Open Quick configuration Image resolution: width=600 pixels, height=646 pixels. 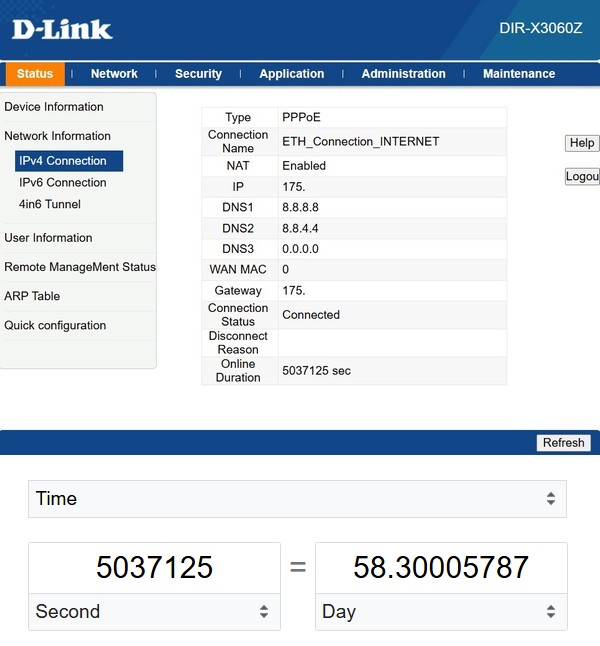point(55,326)
